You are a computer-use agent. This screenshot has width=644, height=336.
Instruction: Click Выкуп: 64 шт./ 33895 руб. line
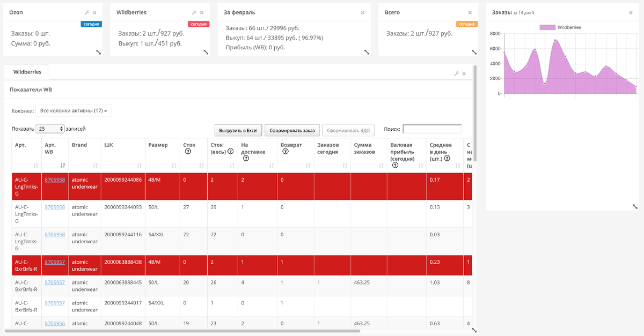274,38
